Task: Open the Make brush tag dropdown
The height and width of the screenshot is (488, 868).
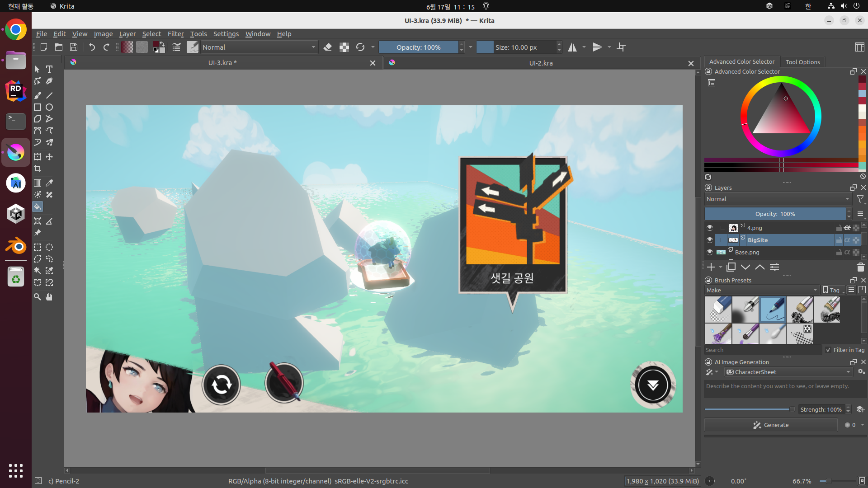Action: point(762,290)
